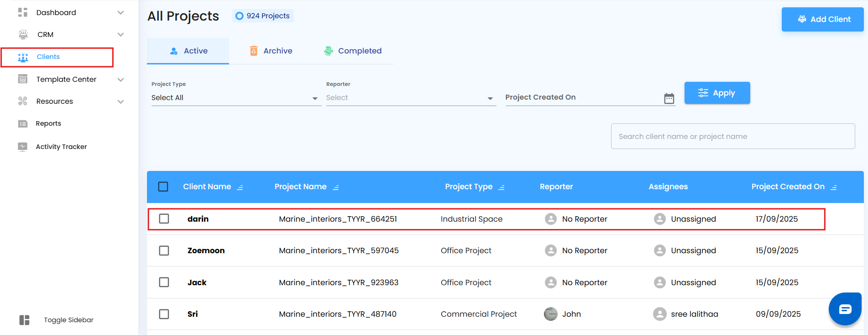The height and width of the screenshot is (335, 868).
Task: Tick the checkbox for Zoemoon row
Action: pos(164,250)
